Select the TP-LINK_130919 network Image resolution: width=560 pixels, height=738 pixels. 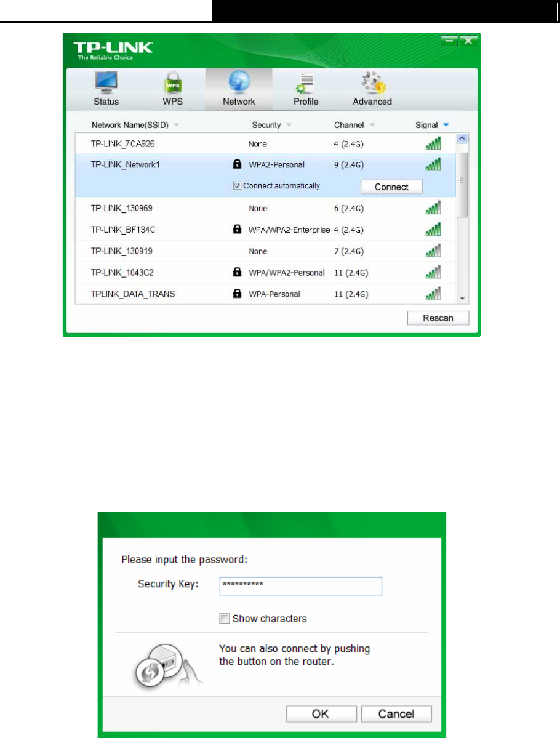[265, 251]
